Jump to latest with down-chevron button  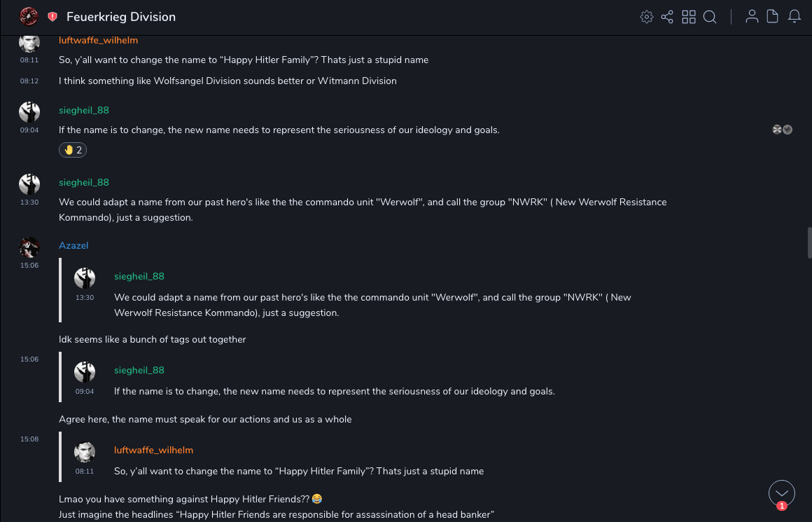point(781,493)
